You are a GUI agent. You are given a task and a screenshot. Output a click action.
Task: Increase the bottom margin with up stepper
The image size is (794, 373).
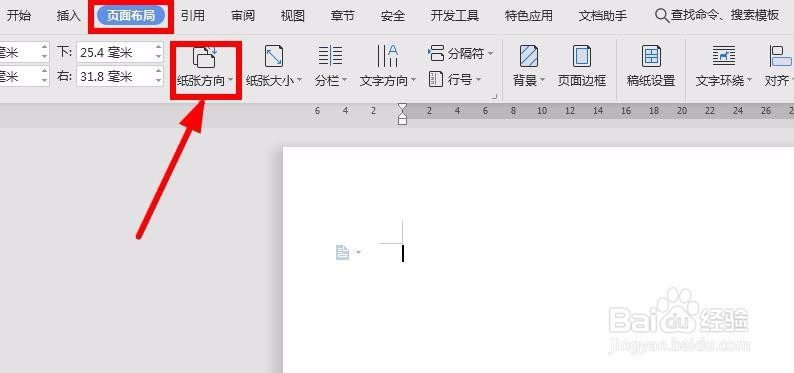[159, 47]
